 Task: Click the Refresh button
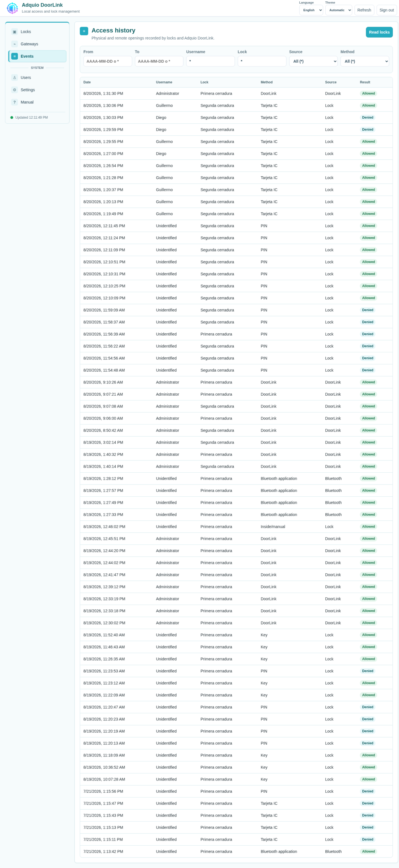pos(364,10)
